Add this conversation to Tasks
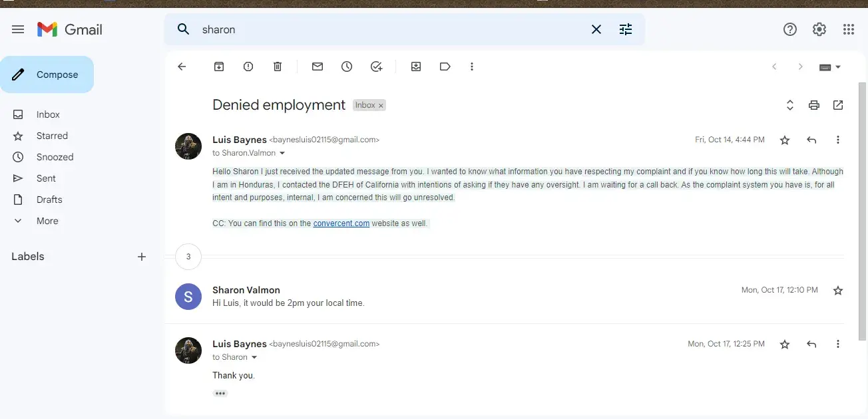The width and height of the screenshot is (868, 419). (x=376, y=67)
